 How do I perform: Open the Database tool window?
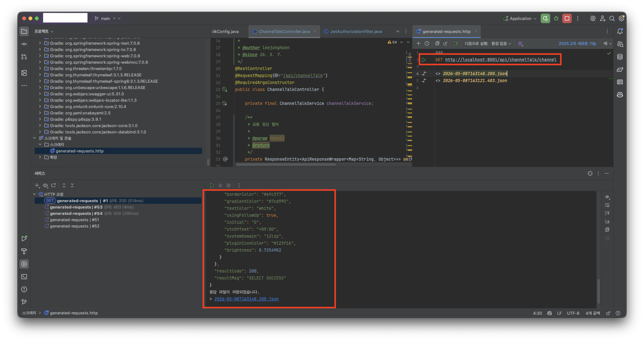pyautogui.click(x=620, y=57)
